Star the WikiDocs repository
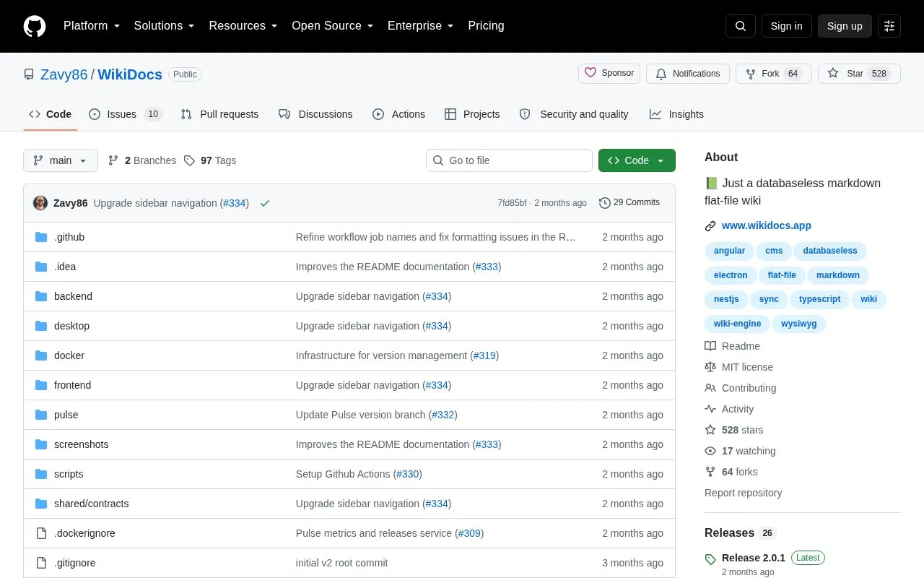This screenshot has width=924, height=578. [x=859, y=74]
